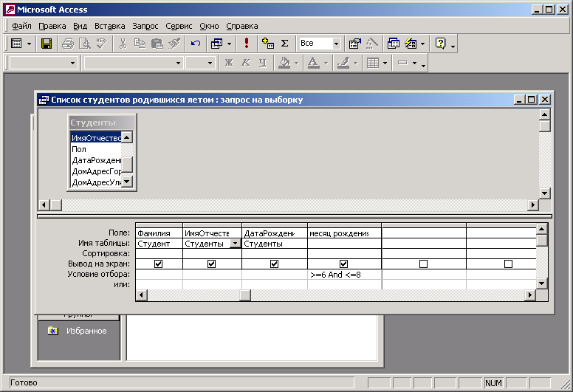Click the New Object icon

pyautogui.click(x=411, y=44)
